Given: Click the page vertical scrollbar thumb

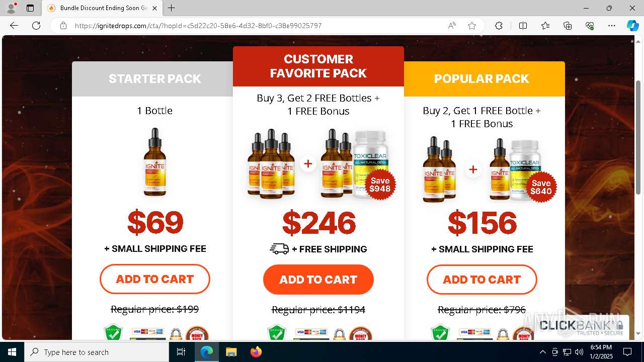Looking at the screenshot, I should coord(638,137).
